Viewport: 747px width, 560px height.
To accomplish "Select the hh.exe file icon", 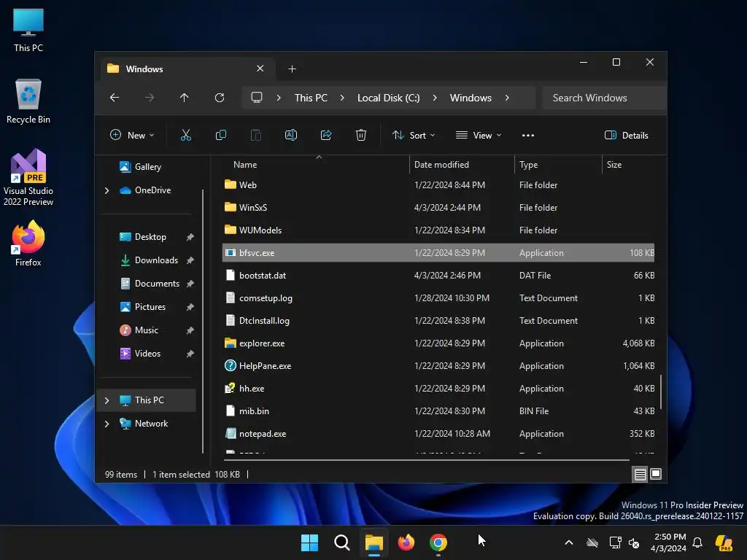I will tap(231, 388).
